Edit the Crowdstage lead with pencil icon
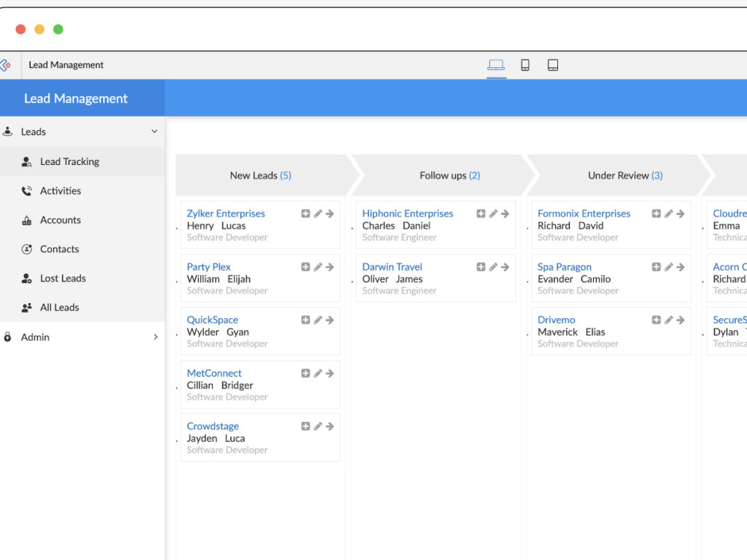Screen dimensions: 747x560 [317, 426]
